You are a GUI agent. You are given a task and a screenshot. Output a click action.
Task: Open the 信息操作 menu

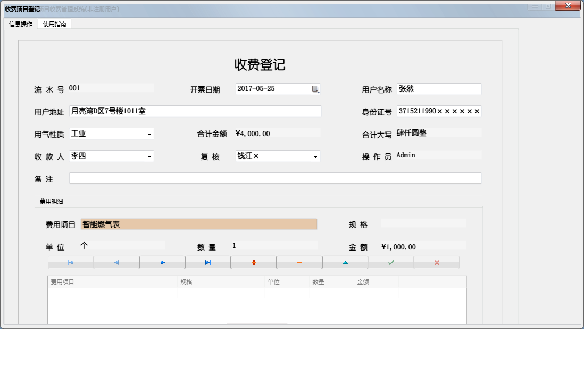coord(21,24)
